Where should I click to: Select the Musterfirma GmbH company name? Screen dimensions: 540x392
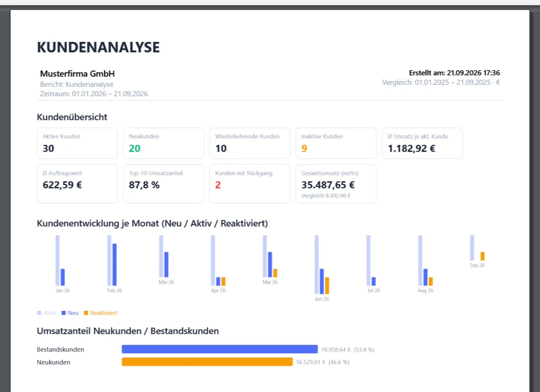click(77, 74)
